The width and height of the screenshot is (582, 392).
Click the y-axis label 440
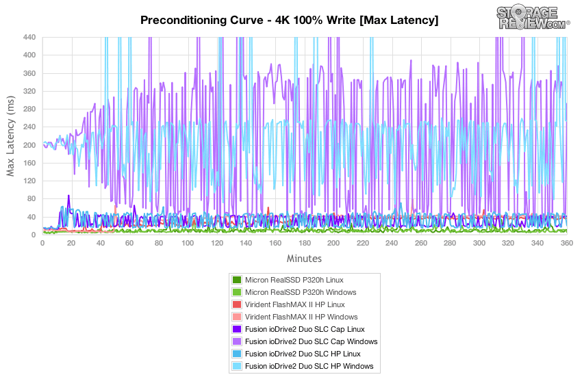(x=29, y=37)
